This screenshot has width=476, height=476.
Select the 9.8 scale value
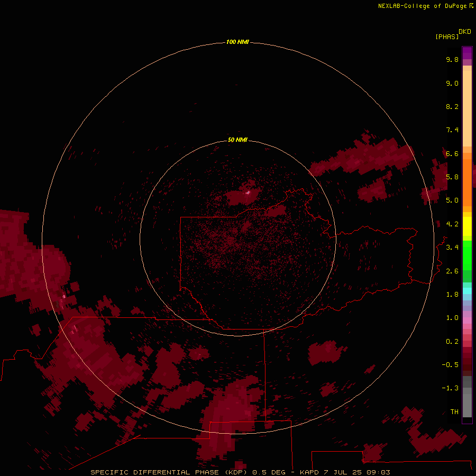point(452,59)
